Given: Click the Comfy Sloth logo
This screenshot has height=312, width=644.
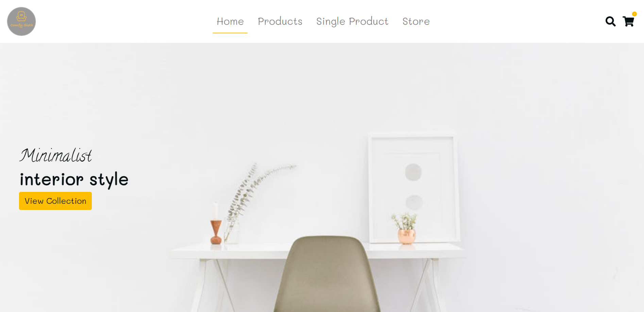Looking at the screenshot, I should [21, 21].
